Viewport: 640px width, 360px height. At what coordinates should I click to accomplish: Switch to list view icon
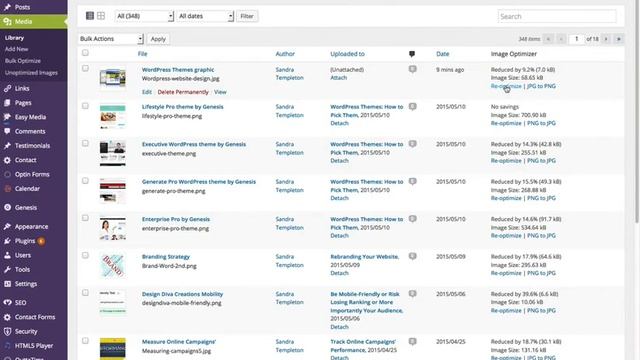pyautogui.click(x=90, y=16)
